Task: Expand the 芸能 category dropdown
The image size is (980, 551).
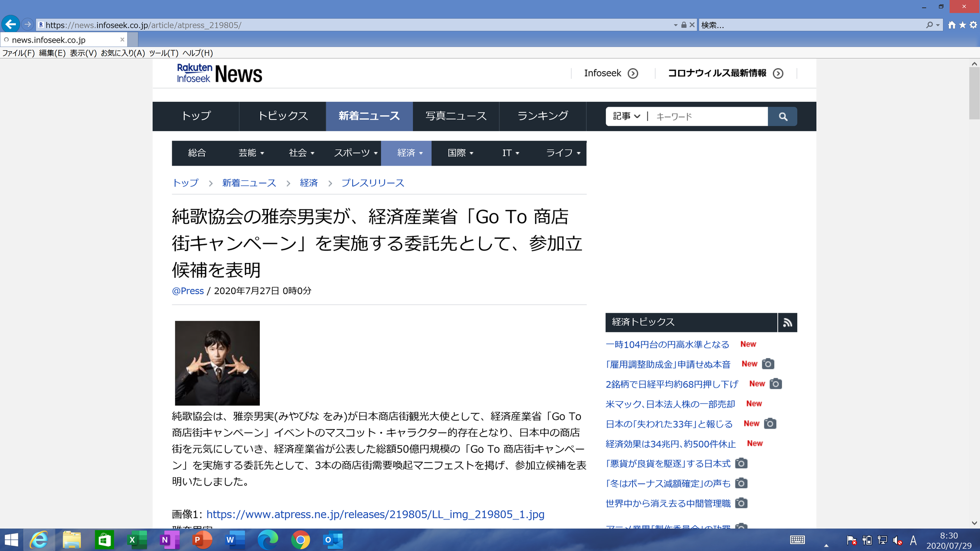Action: pos(251,153)
